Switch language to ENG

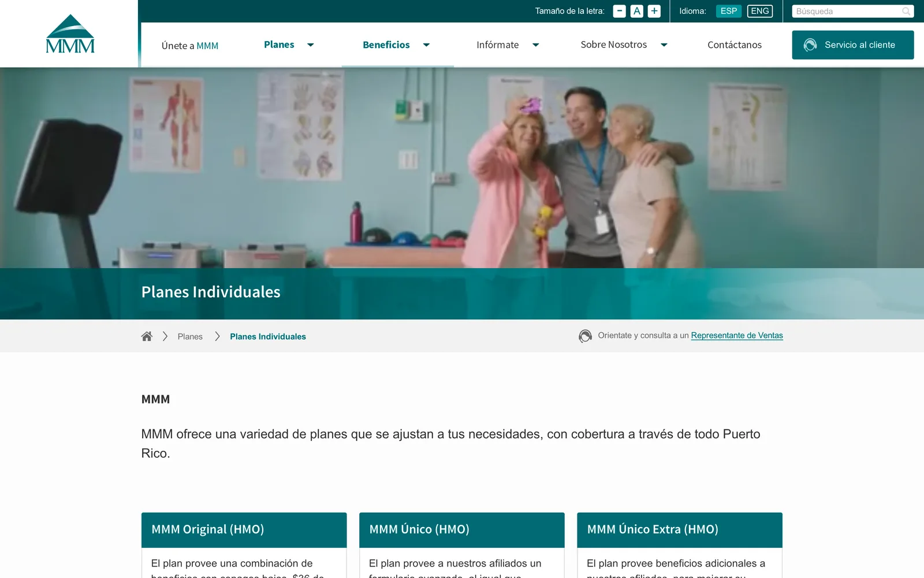click(759, 11)
